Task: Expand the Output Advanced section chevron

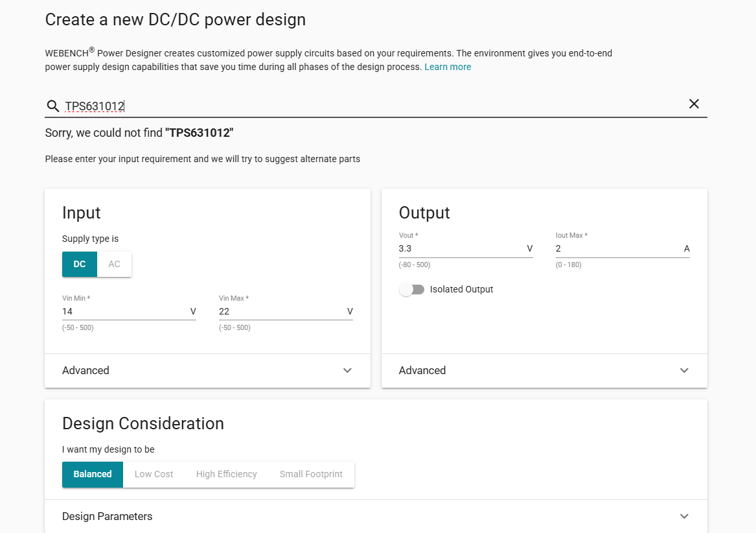Action: pyautogui.click(x=684, y=370)
